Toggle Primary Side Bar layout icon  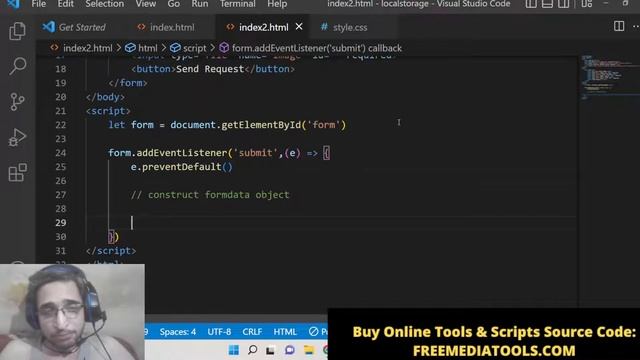pyautogui.click(x=531, y=4)
